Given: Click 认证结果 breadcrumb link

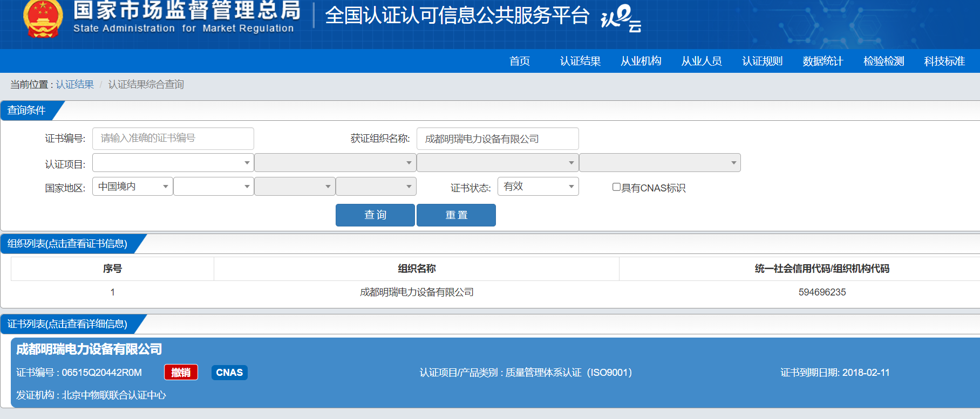Looking at the screenshot, I should click(x=74, y=85).
